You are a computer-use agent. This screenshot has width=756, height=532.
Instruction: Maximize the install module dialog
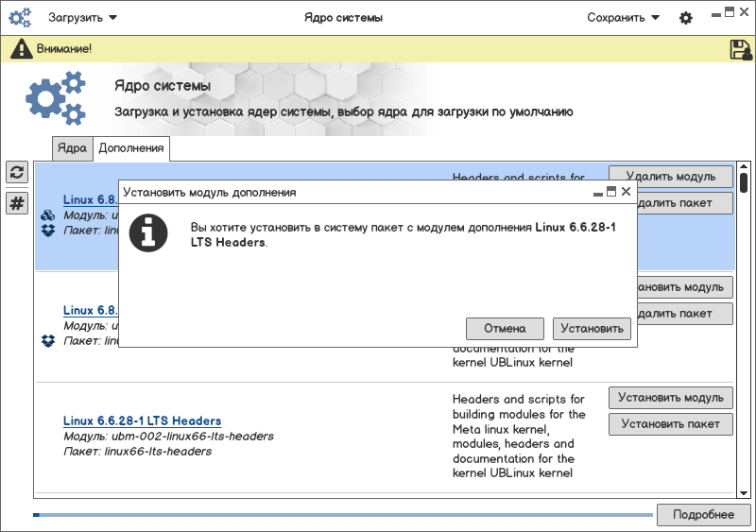611,192
